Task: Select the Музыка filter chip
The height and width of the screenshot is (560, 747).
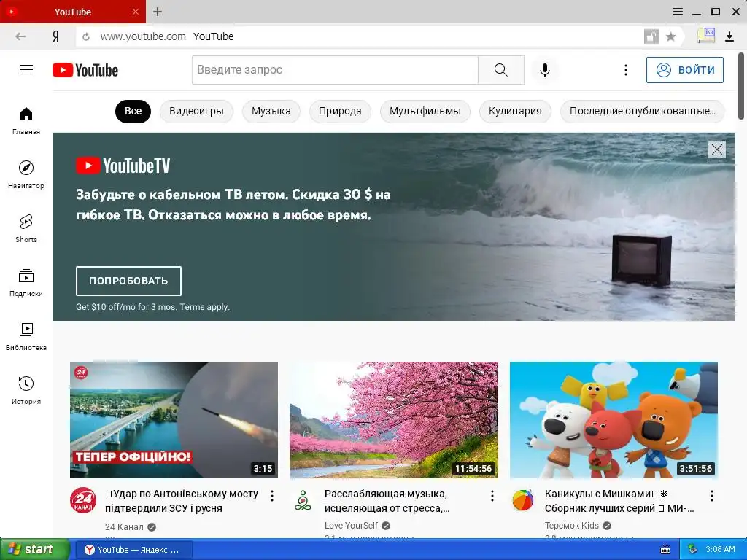Action: click(x=271, y=112)
